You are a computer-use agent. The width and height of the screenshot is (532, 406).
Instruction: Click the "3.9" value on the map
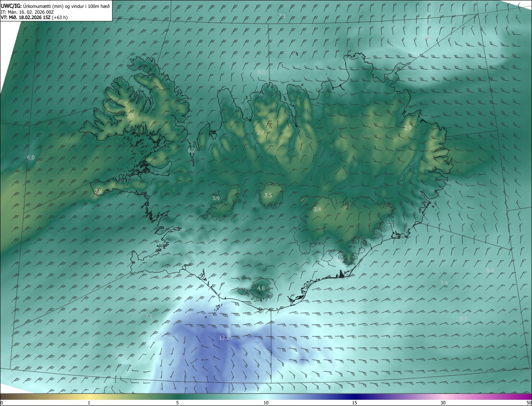pyautogui.click(x=216, y=198)
